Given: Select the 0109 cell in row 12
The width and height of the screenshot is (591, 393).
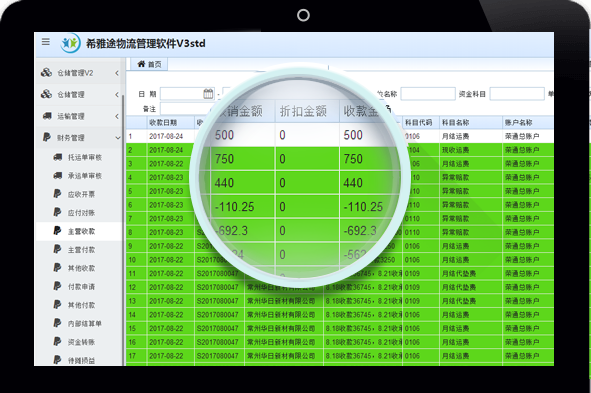Looking at the screenshot, I should pos(421,287).
